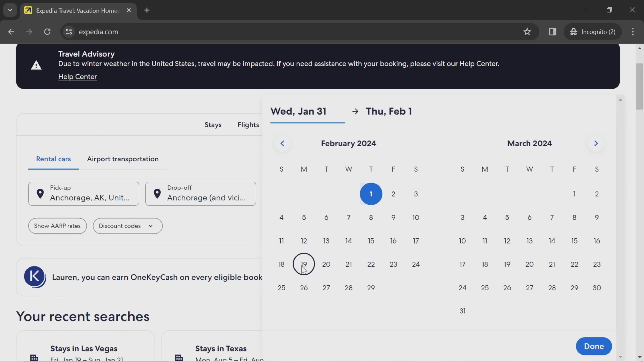This screenshot has width=644, height=362.
Task: Edit the Pick-up location field
Action: point(84,194)
